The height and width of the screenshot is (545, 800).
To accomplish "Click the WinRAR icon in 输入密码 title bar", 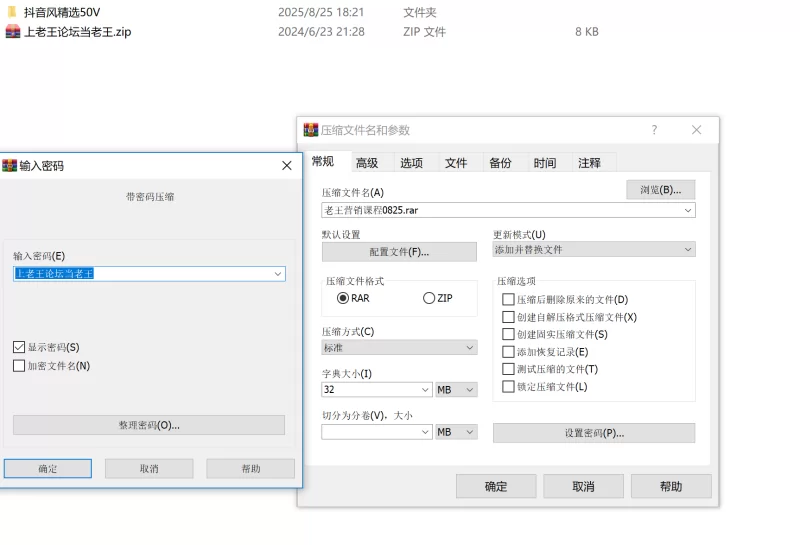I will pyautogui.click(x=9, y=165).
